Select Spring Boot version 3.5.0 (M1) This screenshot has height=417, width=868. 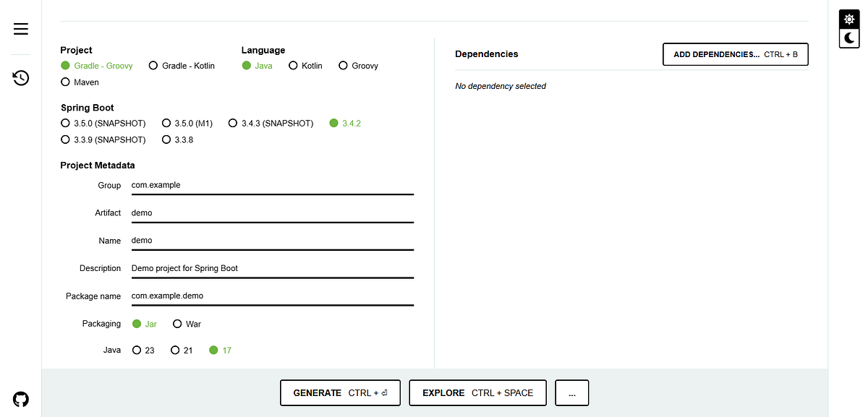point(166,123)
